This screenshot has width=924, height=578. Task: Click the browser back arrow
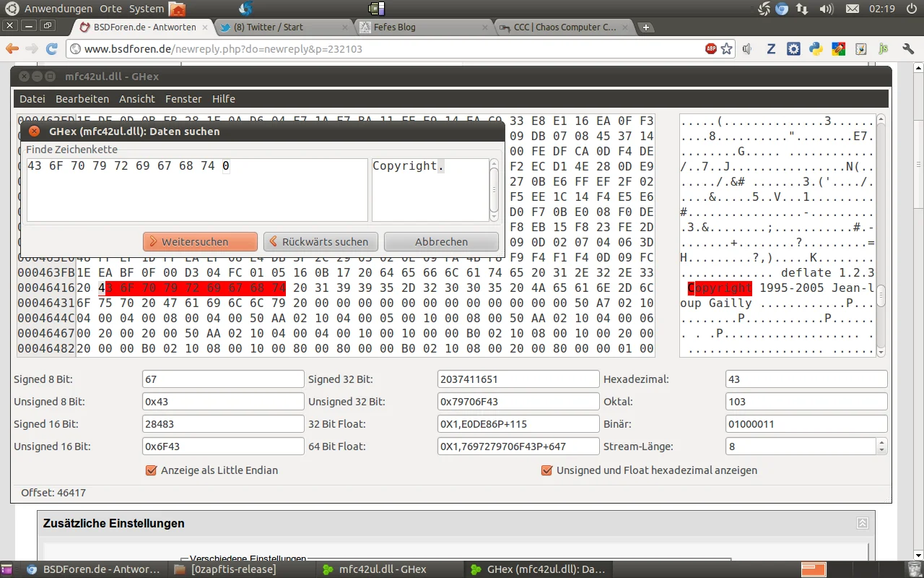pos(12,49)
